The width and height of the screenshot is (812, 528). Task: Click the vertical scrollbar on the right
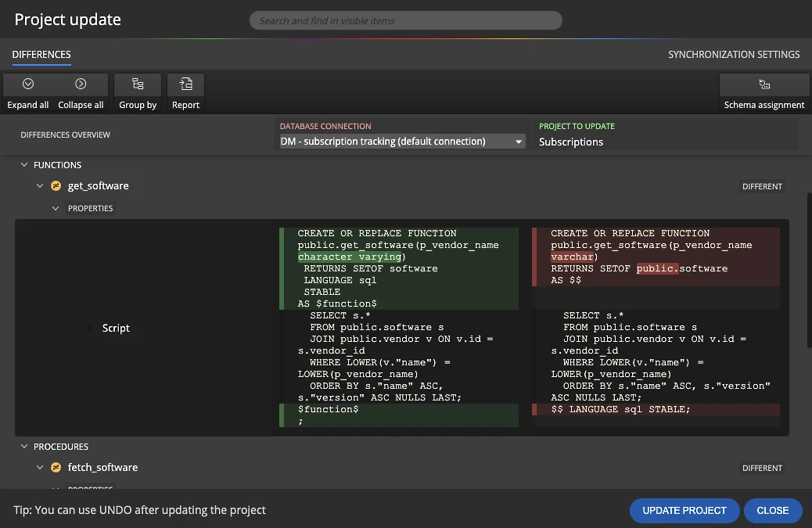pos(809,270)
